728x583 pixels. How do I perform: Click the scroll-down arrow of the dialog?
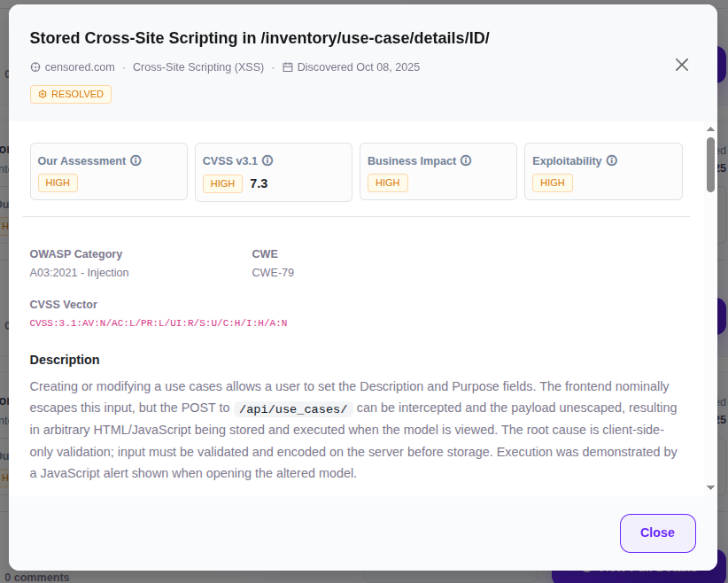pos(710,487)
